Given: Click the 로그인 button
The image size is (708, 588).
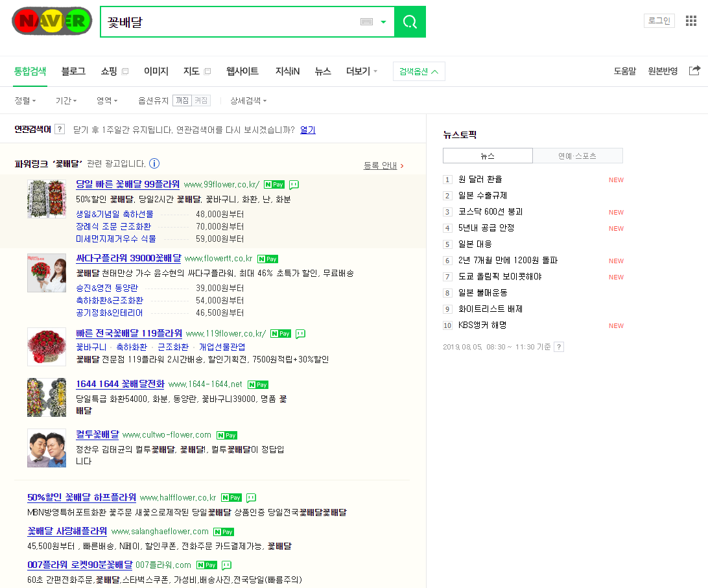Looking at the screenshot, I should (x=659, y=20).
